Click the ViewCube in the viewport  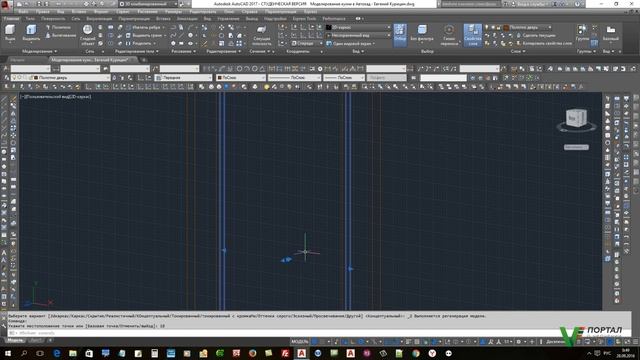click(x=576, y=119)
